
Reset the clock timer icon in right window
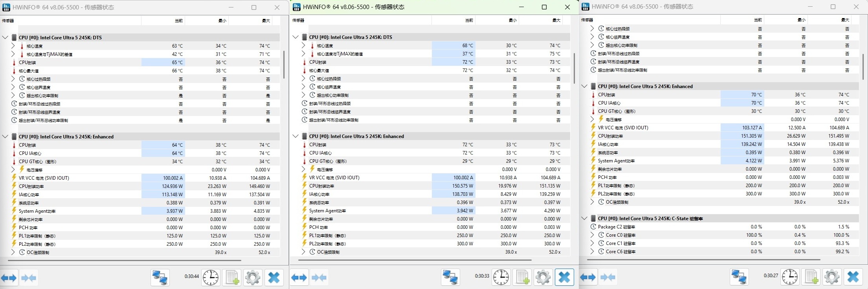(x=790, y=277)
